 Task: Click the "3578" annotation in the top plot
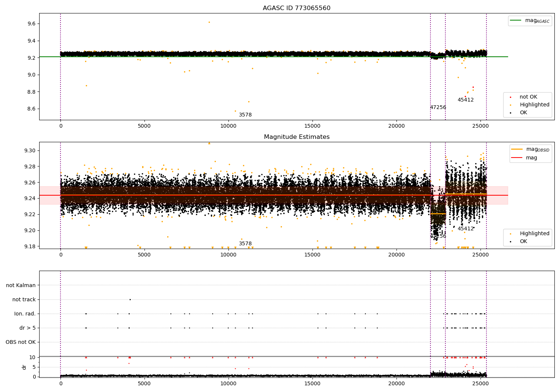tap(245, 115)
